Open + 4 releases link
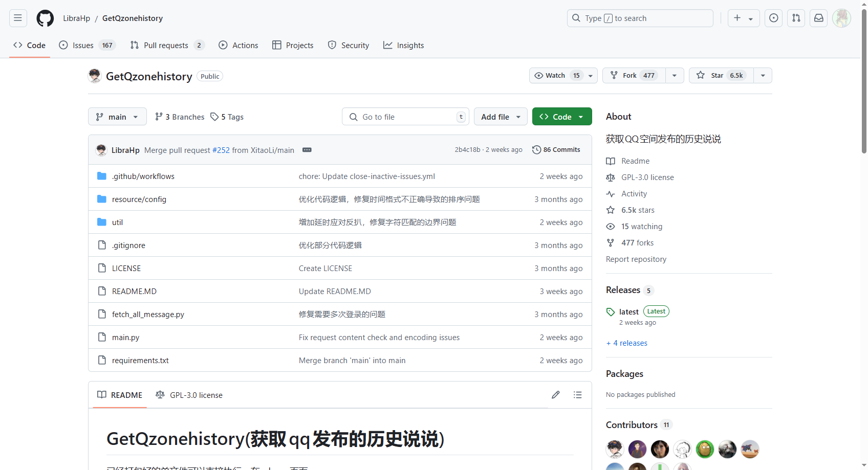The image size is (868, 470). 627,343
